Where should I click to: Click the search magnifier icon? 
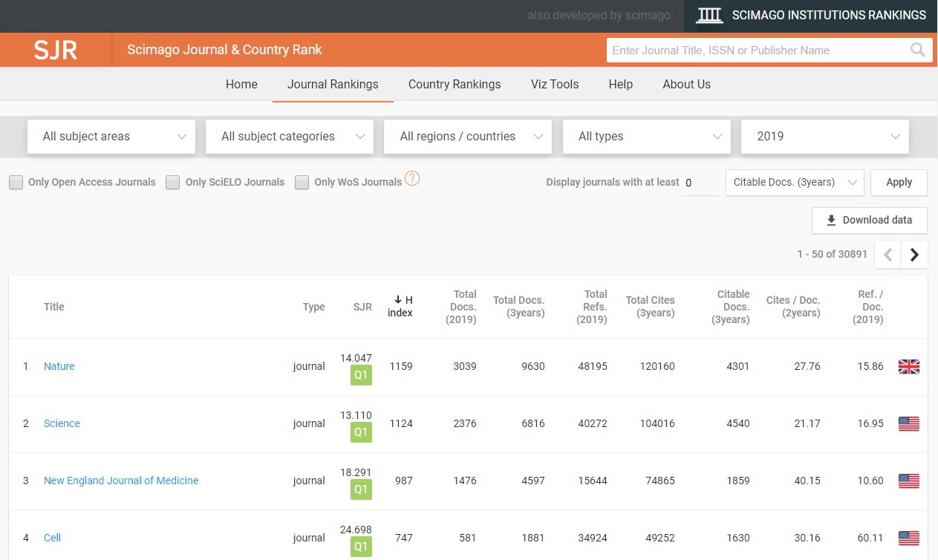pos(918,51)
